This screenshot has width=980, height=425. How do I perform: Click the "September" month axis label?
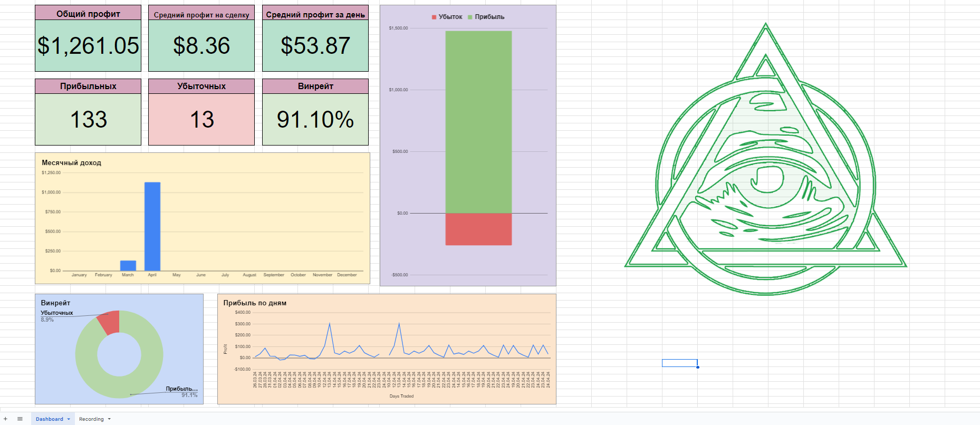tap(274, 275)
